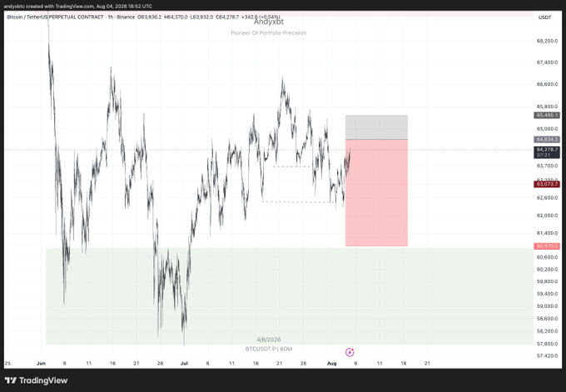Screen dimensions: 566x392
Task: Click the 62,000.0 price axis tick
Action: pos(547,216)
